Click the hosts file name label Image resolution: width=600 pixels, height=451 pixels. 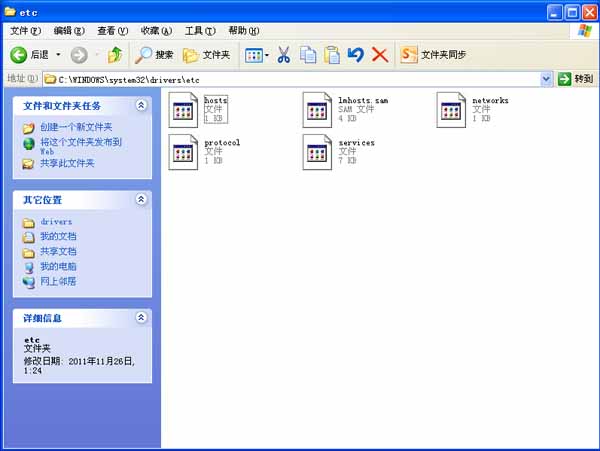coord(216,100)
